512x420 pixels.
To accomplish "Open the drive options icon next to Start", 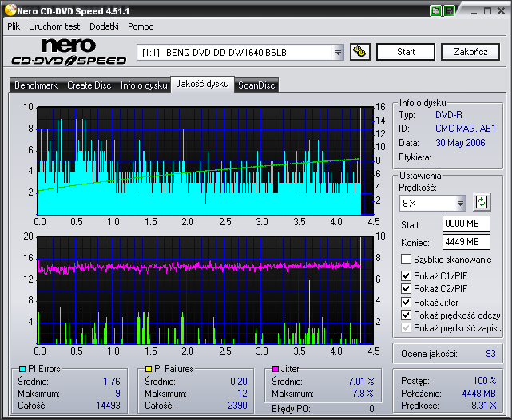I will coord(359,52).
